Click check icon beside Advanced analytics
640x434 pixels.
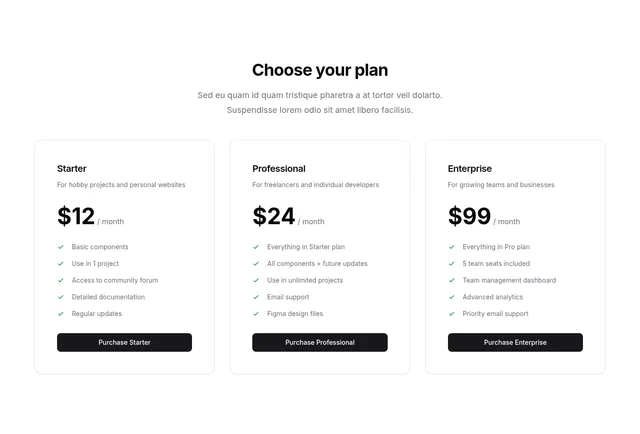(x=451, y=297)
